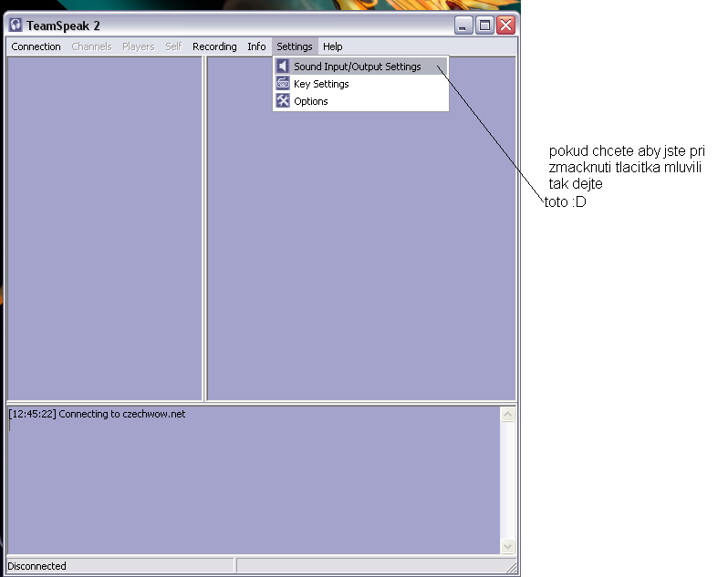Click the keyboard icon beside Key Settings
728x577 pixels.
pos(283,84)
